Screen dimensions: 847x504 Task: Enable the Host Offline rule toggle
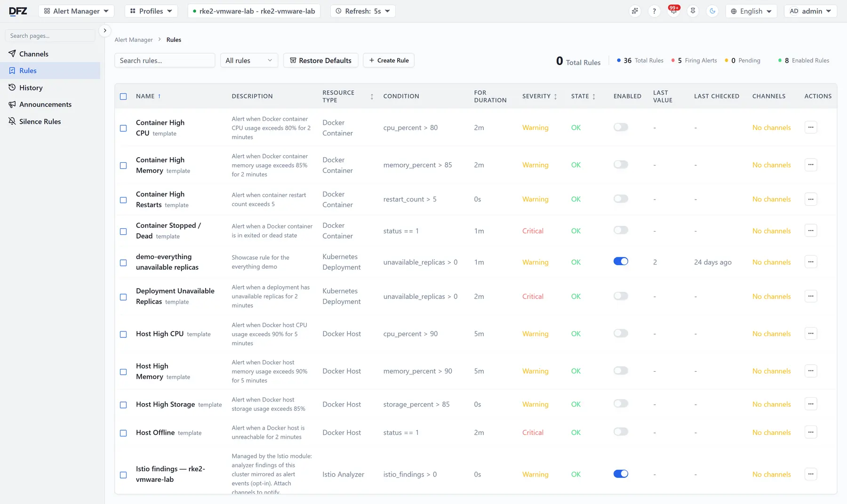pyautogui.click(x=621, y=432)
